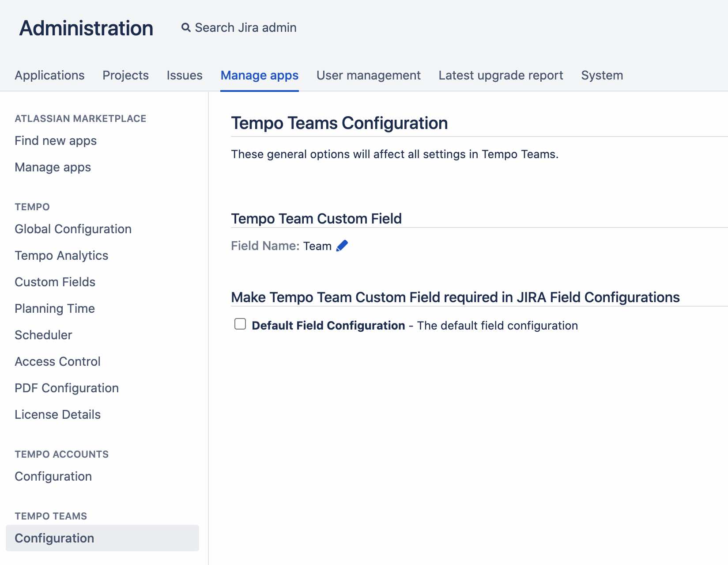
Task: Open PDF Configuration page
Action: coord(67,388)
